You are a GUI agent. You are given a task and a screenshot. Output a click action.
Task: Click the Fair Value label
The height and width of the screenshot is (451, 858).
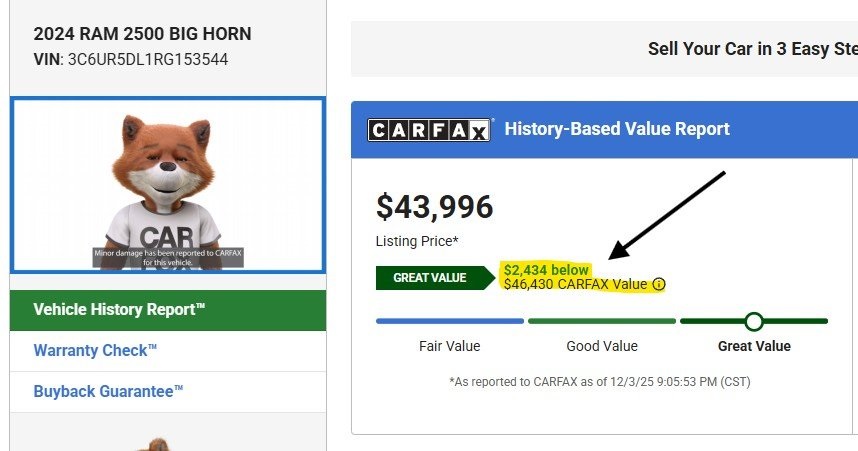(449, 346)
